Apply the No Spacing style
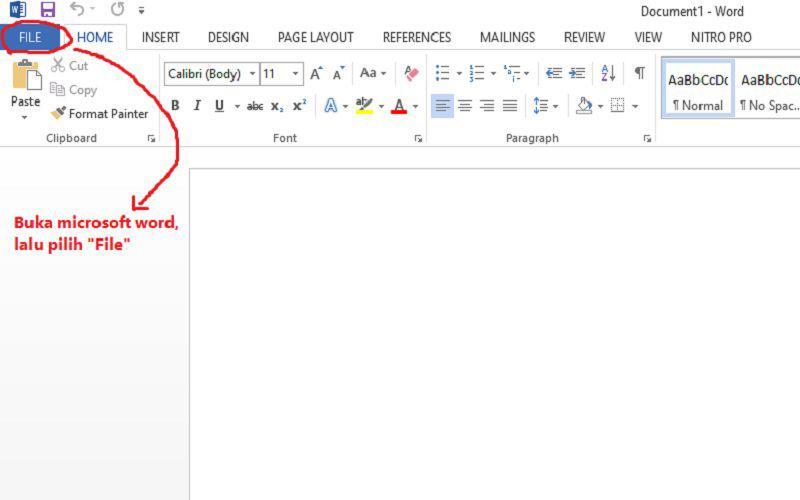 click(x=769, y=89)
